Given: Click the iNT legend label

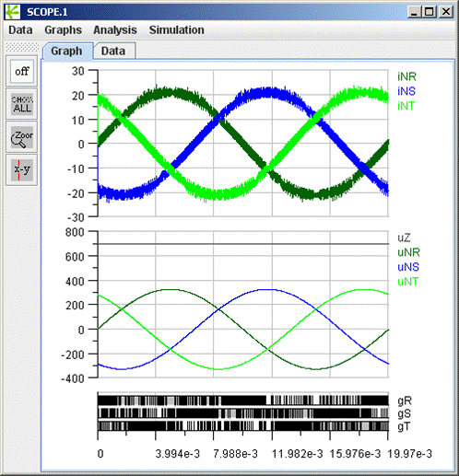Looking at the screenshot, I should pos(406,106).
